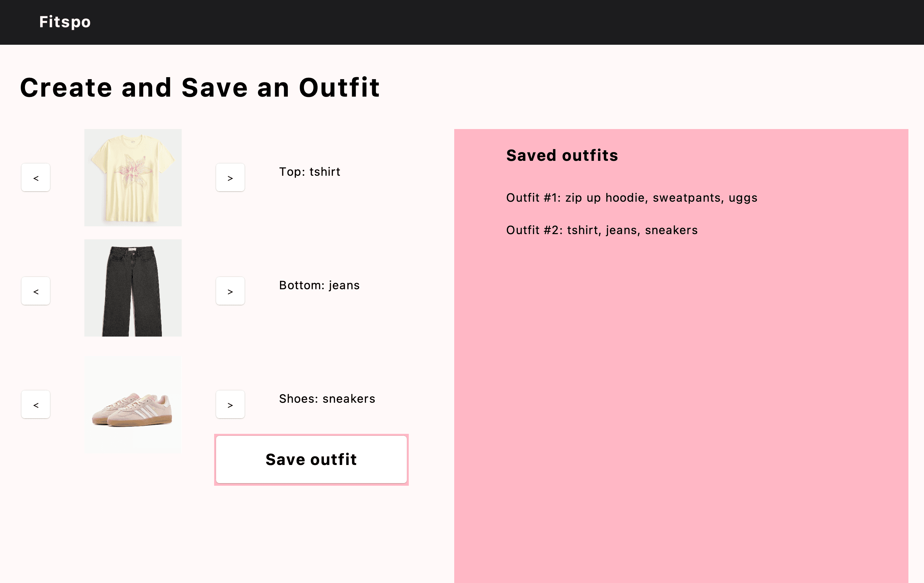Click previous arrow for Shoes item
Image resolution: width=924 pixels, height=583 pixels.
tap(36, 405)
